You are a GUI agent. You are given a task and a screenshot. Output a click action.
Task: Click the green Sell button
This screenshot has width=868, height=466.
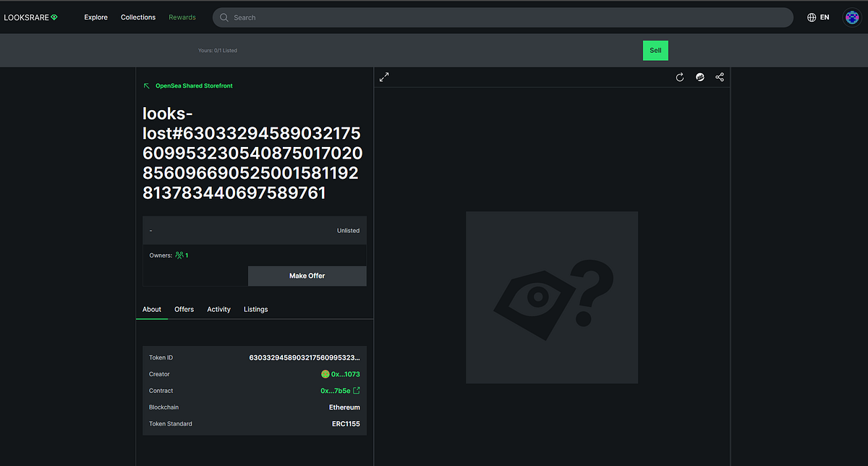pos(655,51)
